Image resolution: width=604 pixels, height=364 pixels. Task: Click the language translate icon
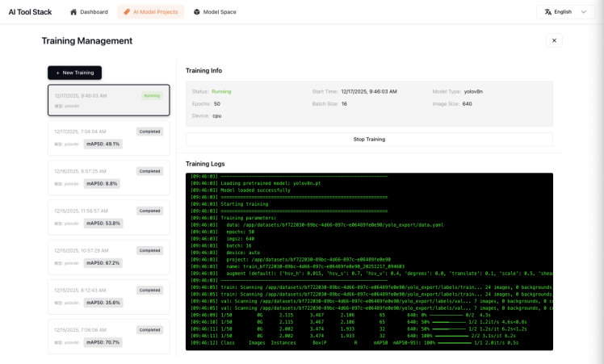pyautogui.click(x=548, y=12)
